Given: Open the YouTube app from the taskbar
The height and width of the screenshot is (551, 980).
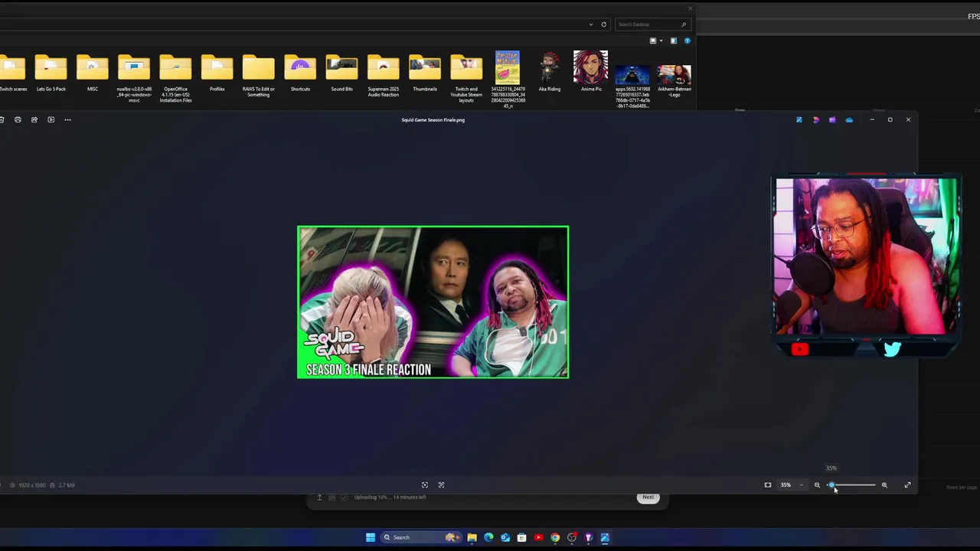Looking at the screenshot, I should coord(538,537).
